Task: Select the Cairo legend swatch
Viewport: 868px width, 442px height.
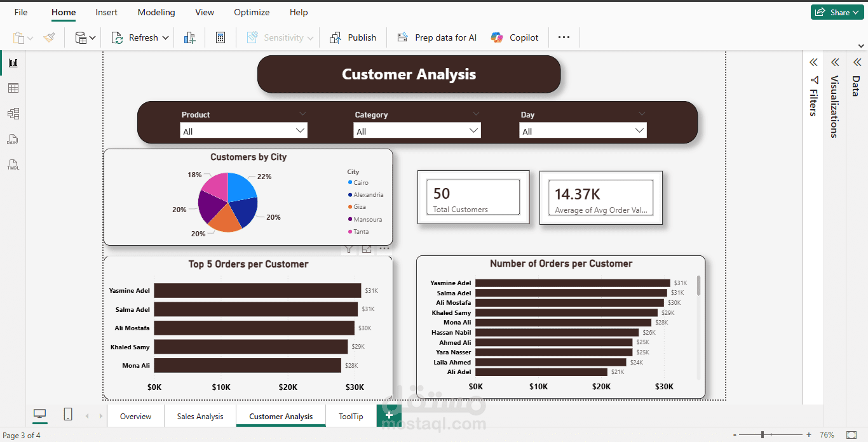Action: (x=350, y=182)
